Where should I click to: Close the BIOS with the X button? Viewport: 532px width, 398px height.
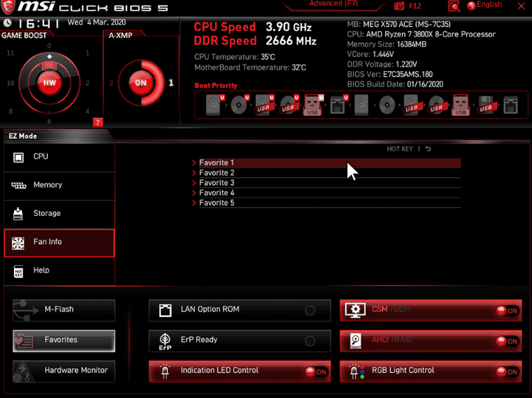(521, 6)
